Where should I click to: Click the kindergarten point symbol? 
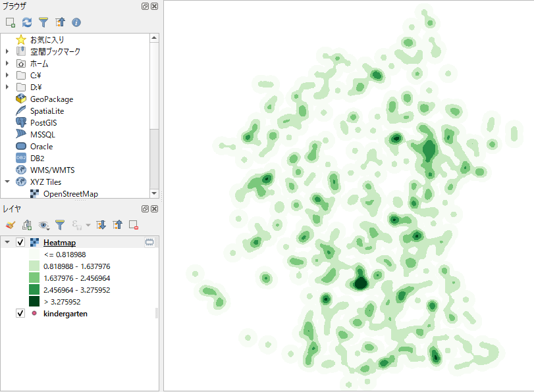click(x=34, y=313)
